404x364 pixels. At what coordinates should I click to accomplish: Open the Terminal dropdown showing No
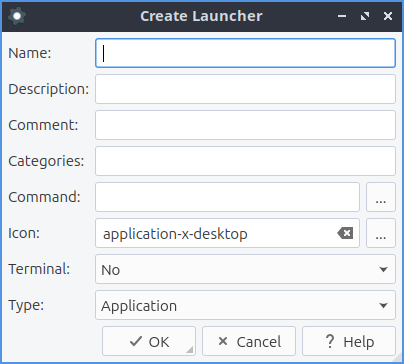click(245, 269)
